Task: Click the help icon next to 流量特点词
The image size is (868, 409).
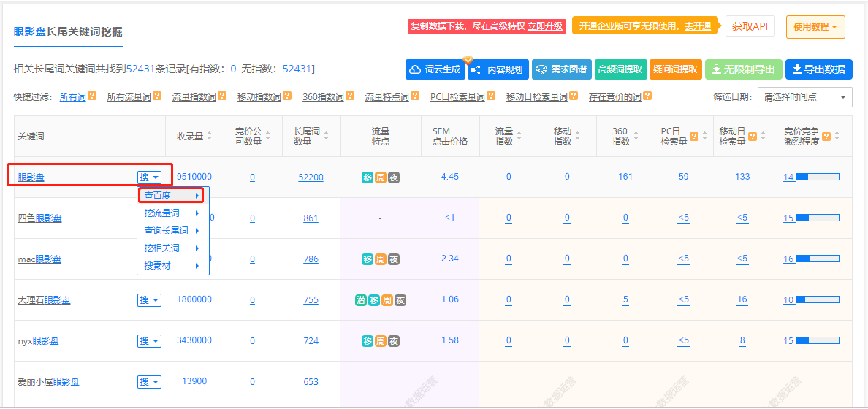Action: click(x=415, y=96)
